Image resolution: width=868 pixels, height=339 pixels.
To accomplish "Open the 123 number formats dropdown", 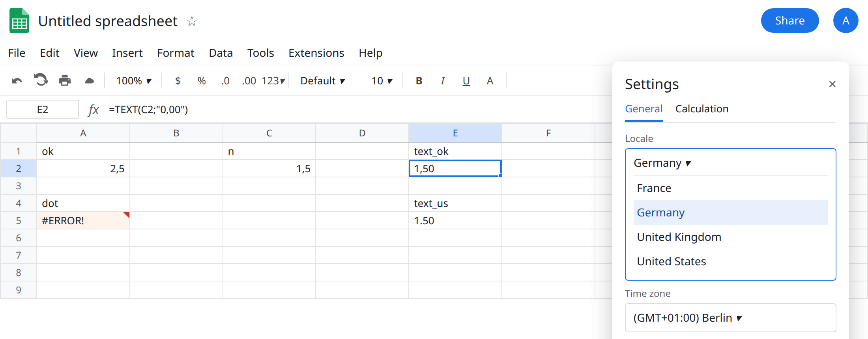I will click(273, 81).
